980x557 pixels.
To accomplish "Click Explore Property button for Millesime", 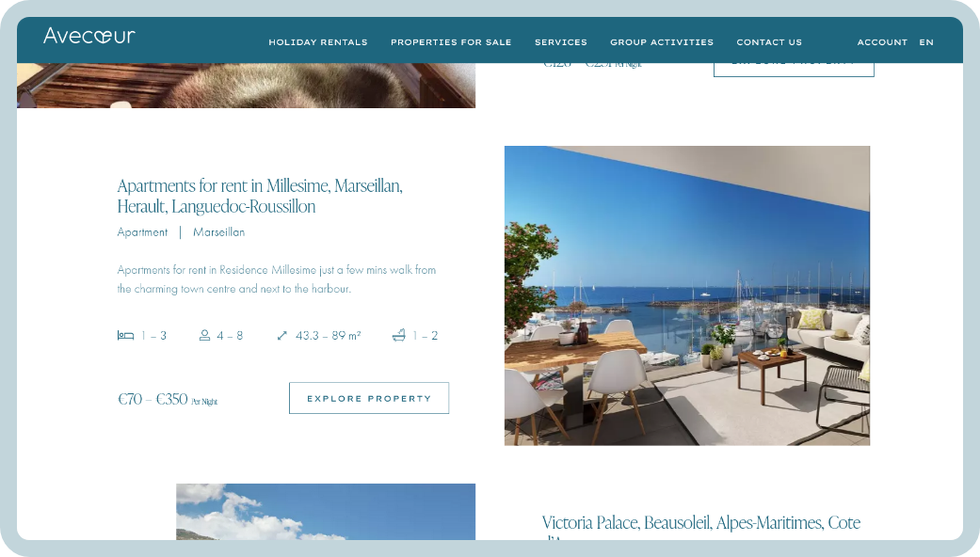I will [369, 398].
